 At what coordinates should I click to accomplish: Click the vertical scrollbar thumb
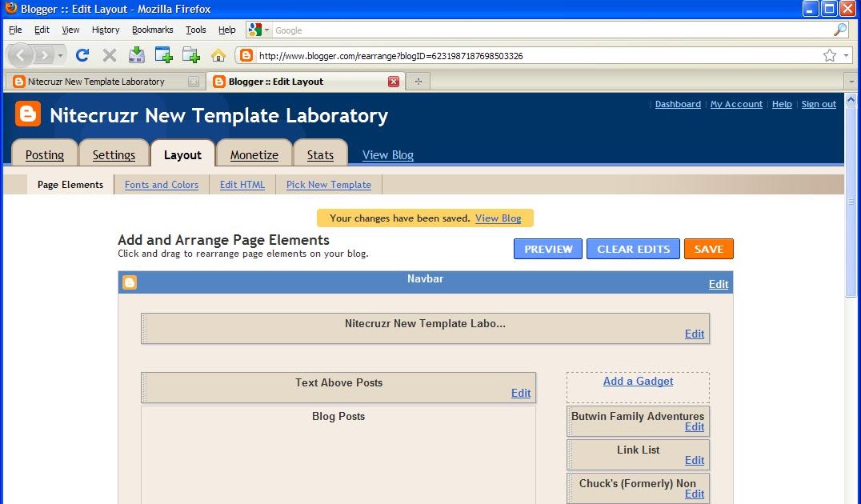(x=851, y=202)
